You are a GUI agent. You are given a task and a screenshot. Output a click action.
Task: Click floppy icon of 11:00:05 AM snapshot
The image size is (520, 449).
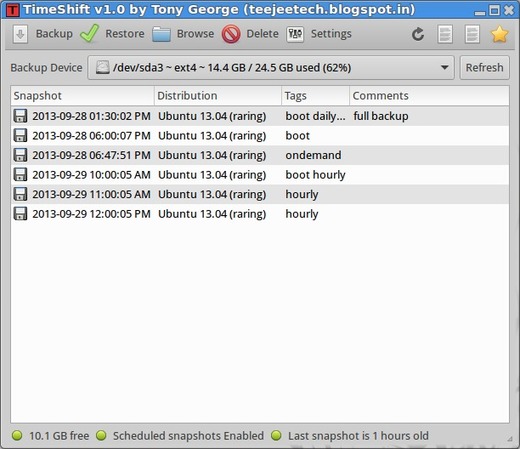pyautogui.click(x=20, y=194)
